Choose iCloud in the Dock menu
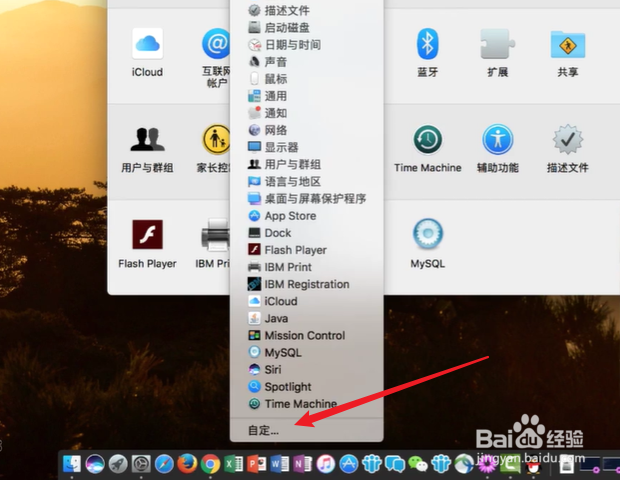 click(x=306, y=301)
